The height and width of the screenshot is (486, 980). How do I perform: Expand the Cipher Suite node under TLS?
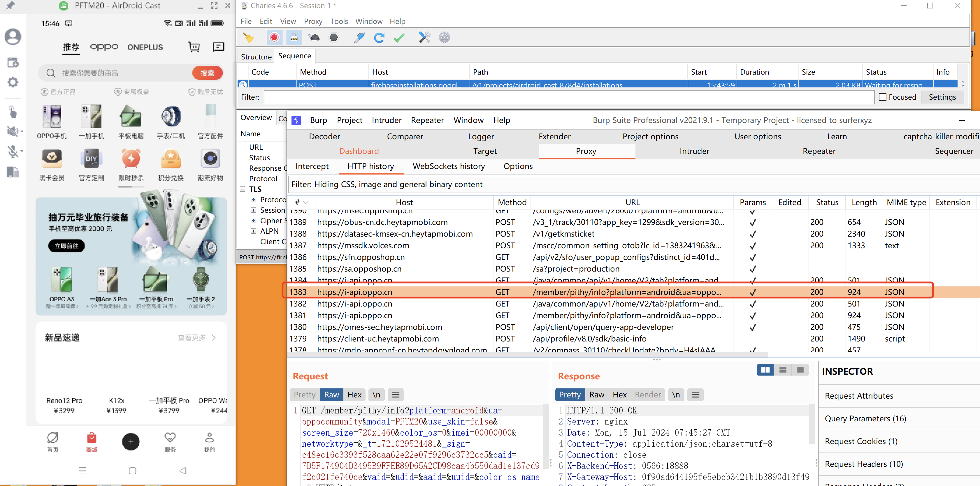253,221
